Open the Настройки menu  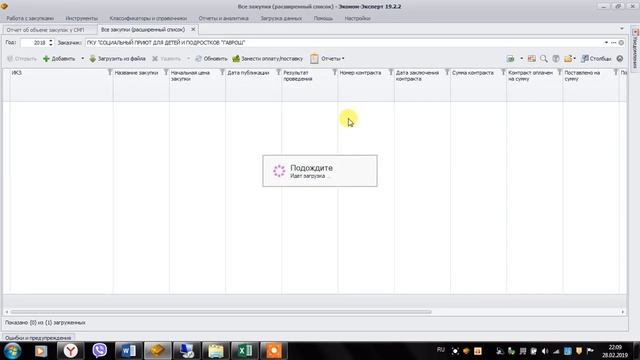pos(357,18)
